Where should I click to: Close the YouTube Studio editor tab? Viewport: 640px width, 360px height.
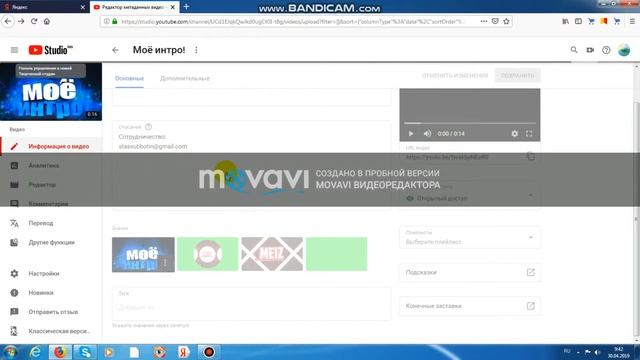coord(173,7)
